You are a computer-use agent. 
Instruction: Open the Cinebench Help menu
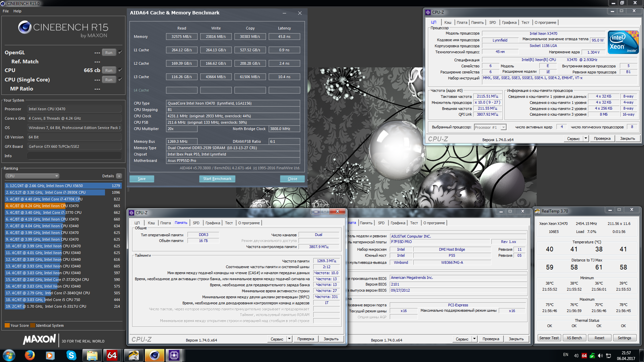click(17, 11)
